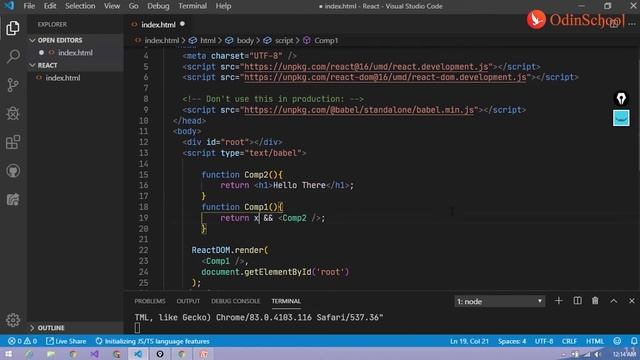640x360 pixels.
Task: Click Ln 19, Col 21 in status bar
Action: [x=469, y=341]
